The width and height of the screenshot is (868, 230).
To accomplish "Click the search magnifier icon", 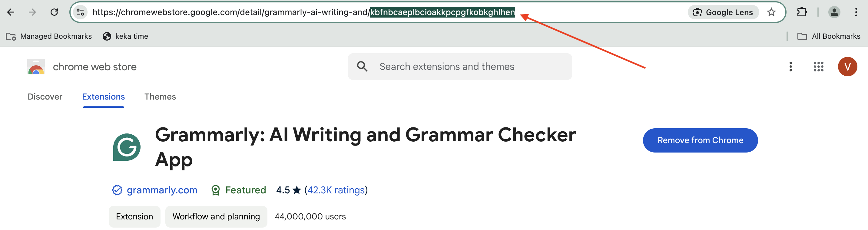I will 362,66.
